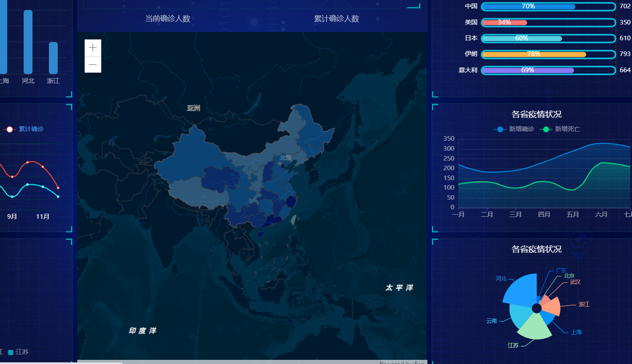Toggle the 累计确诊 legend item

(x=25, y=129)
